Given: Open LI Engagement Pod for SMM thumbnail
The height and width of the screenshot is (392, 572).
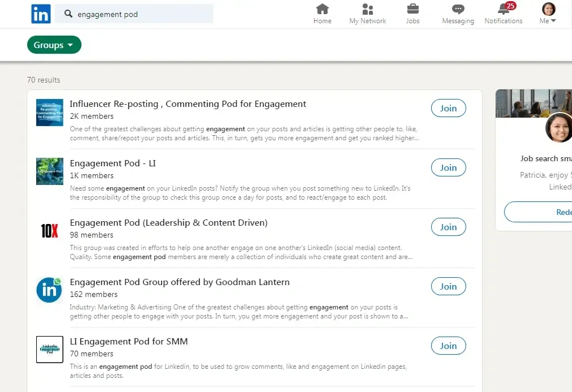Looking at the screenshot, I should point(50,350).
